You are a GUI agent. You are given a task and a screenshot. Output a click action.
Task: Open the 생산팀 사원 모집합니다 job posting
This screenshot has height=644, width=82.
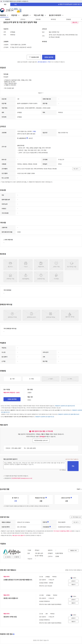tap(11, 598)
